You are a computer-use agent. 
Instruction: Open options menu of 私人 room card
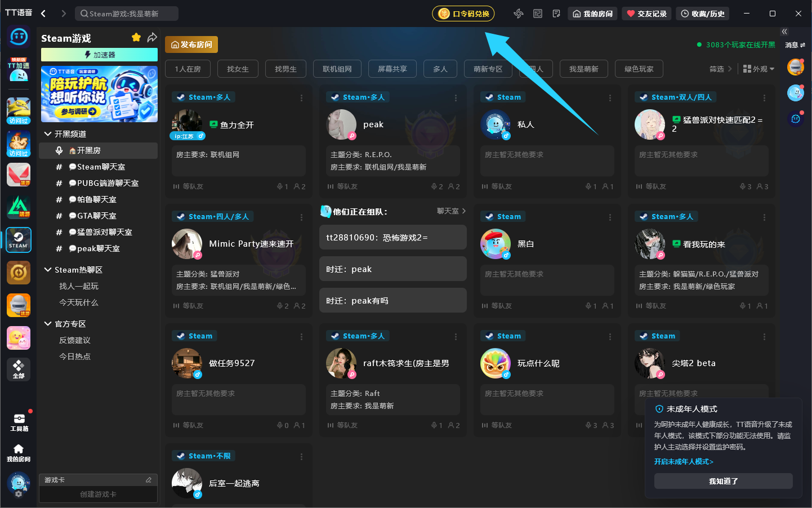tap(610, 98)
